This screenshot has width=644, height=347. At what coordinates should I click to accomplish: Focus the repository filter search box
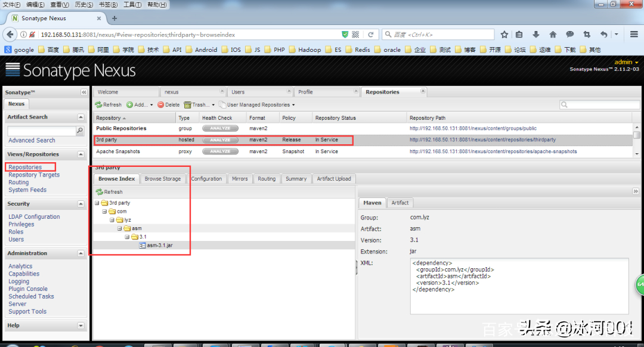pos(599,105)
